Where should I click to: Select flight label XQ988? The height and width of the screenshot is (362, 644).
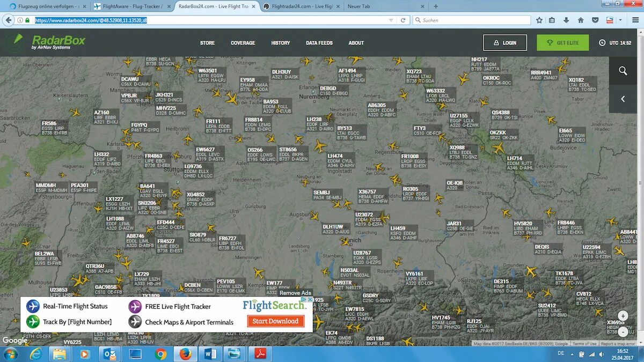pyautogui.click(x=463, y=152)
